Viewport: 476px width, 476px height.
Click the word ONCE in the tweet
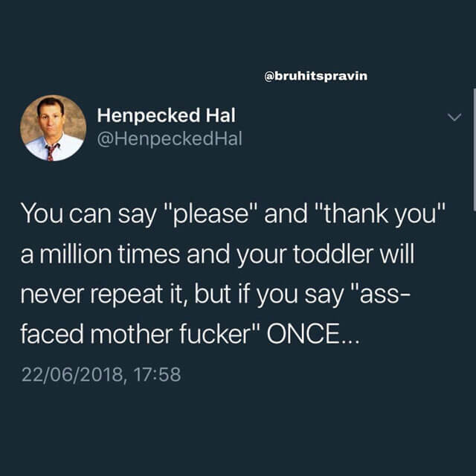point(304,334)
